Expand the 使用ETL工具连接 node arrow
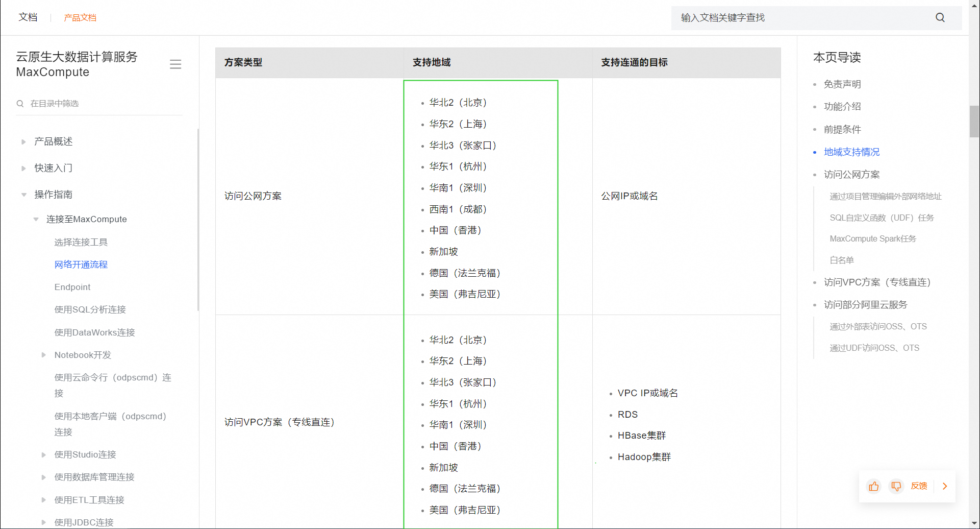 click(x=44, y=500)
